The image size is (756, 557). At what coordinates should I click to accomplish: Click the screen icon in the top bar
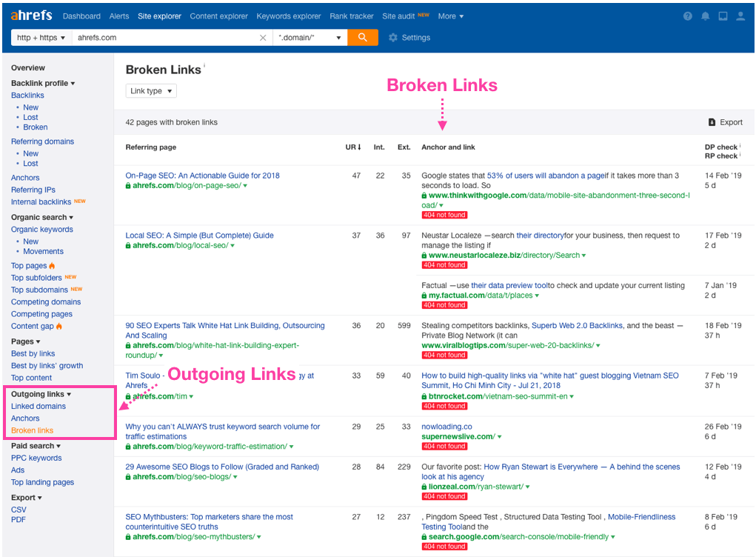(x=723, y=16)
